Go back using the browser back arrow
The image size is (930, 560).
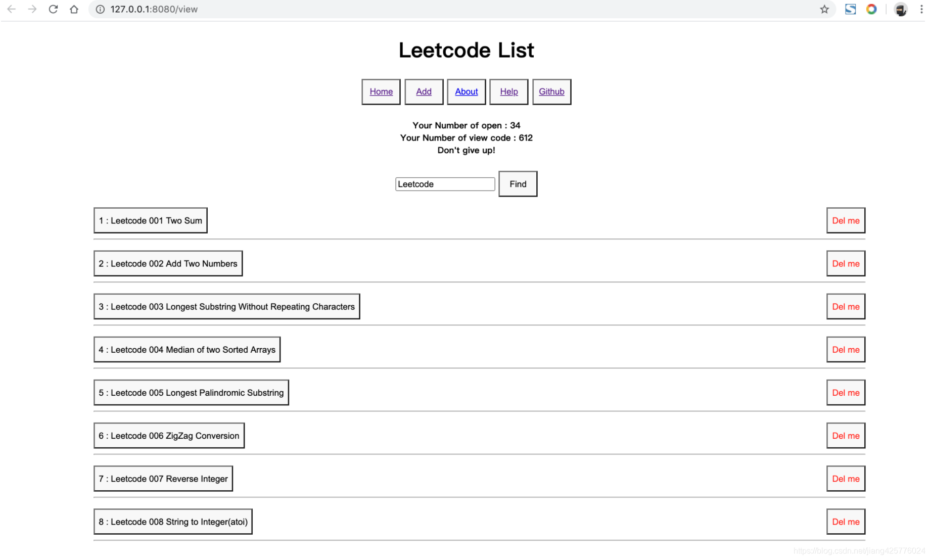[12, 9]
